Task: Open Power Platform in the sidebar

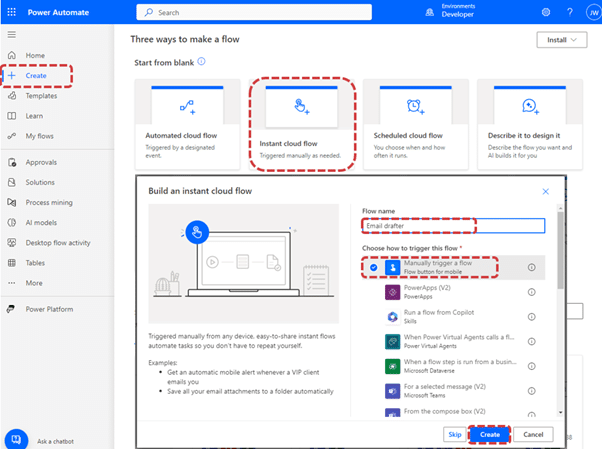Action: [x=49, y=309]
